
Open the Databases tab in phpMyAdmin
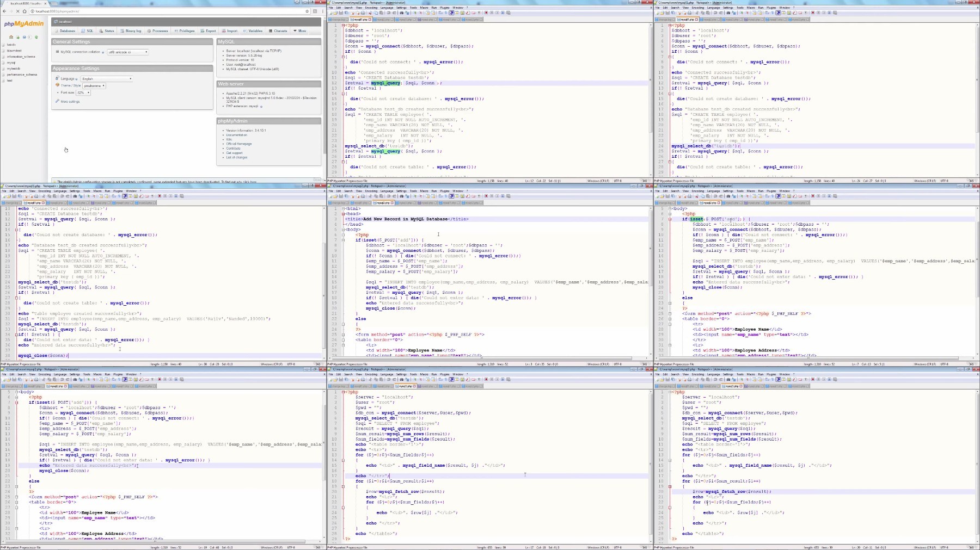pos(65,31)
